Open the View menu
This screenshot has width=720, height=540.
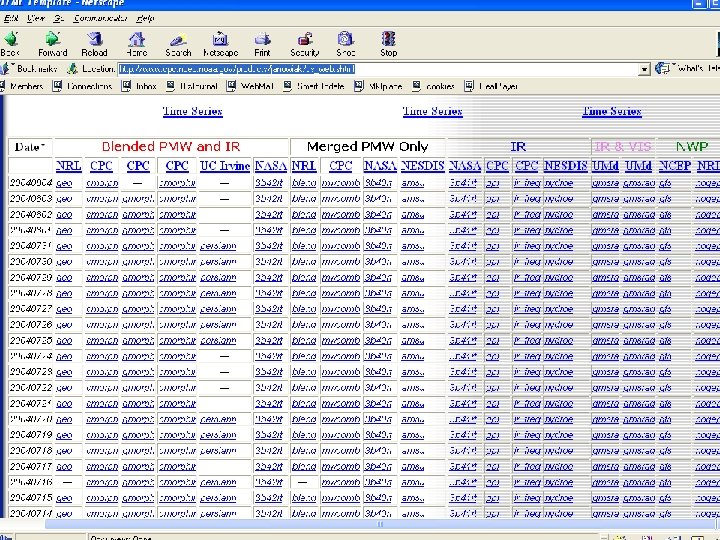(36, 18)
